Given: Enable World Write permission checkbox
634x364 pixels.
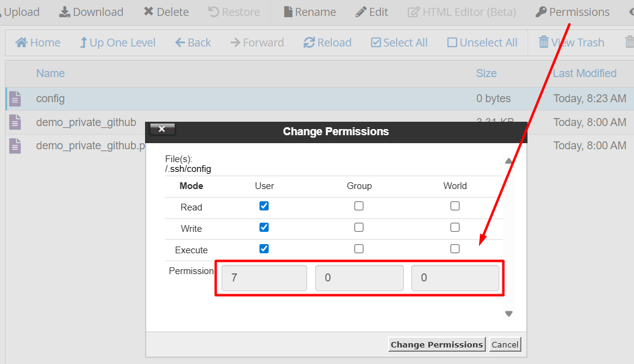Looking at the screenshot, I should (x=455, y=227).
